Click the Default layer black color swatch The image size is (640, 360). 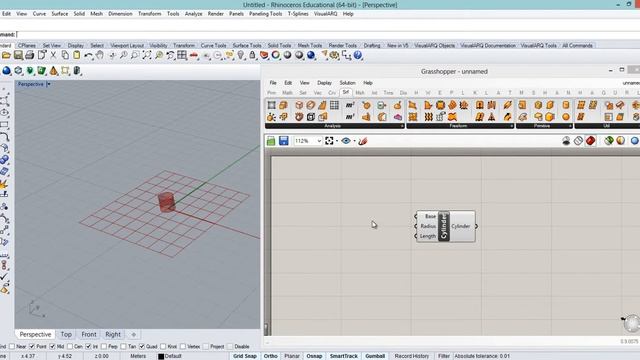[x=161, y=356]
